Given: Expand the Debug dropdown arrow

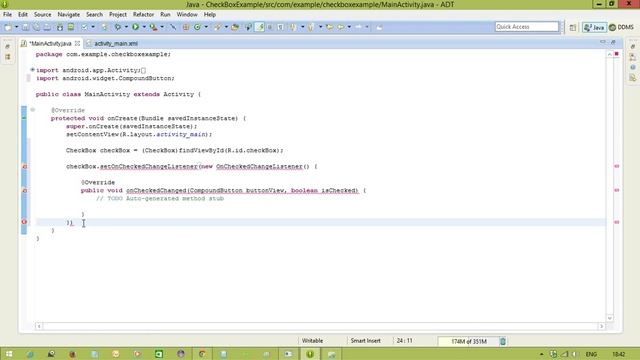Looking at the screenshot, I should point(126,27).
